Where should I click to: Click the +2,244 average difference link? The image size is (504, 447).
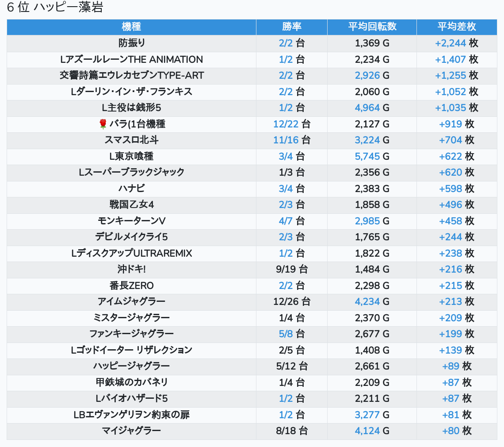[450, 43]
